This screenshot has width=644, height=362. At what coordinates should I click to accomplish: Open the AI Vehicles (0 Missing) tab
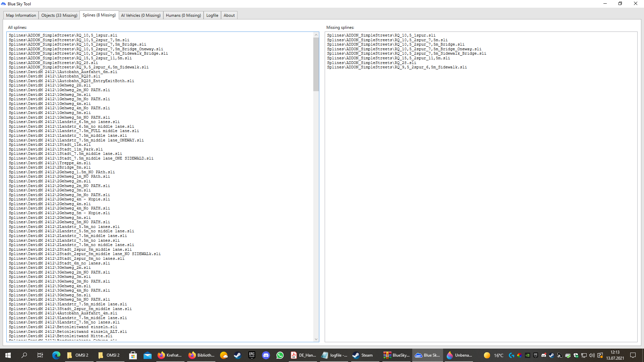141,15
